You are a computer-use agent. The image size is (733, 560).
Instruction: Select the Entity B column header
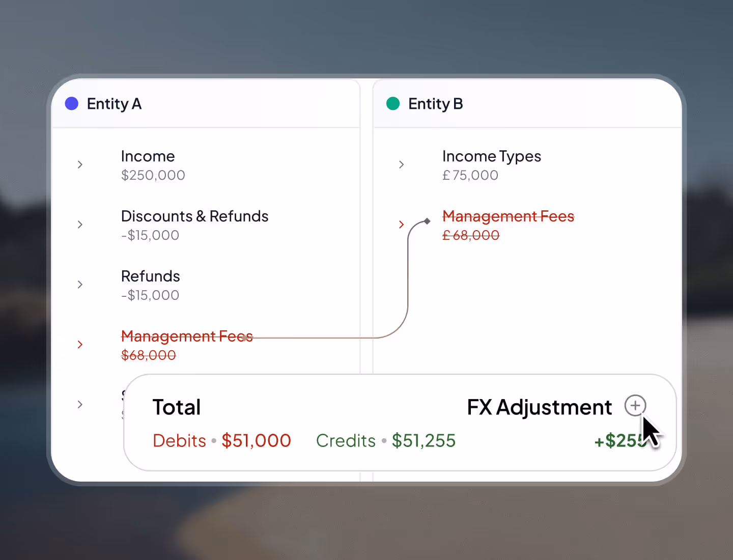click(435, 103)
